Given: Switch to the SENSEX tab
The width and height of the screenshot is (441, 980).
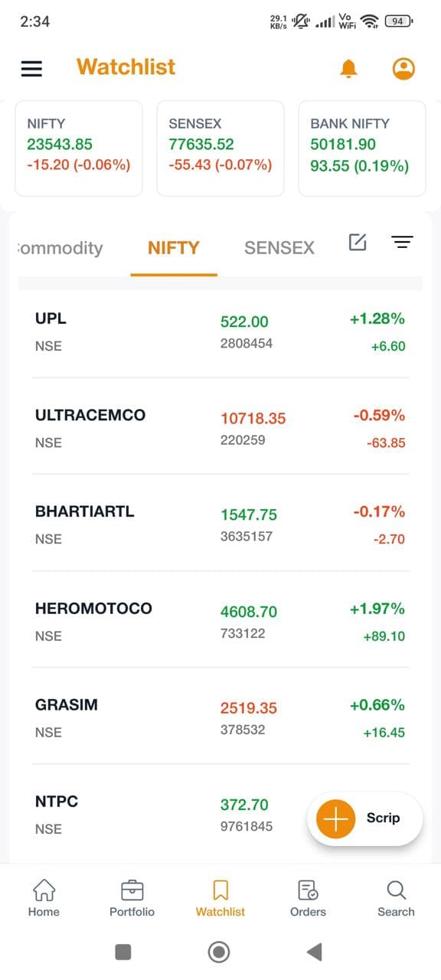Looking at the screenshot, I should click(x=279, y=247).
